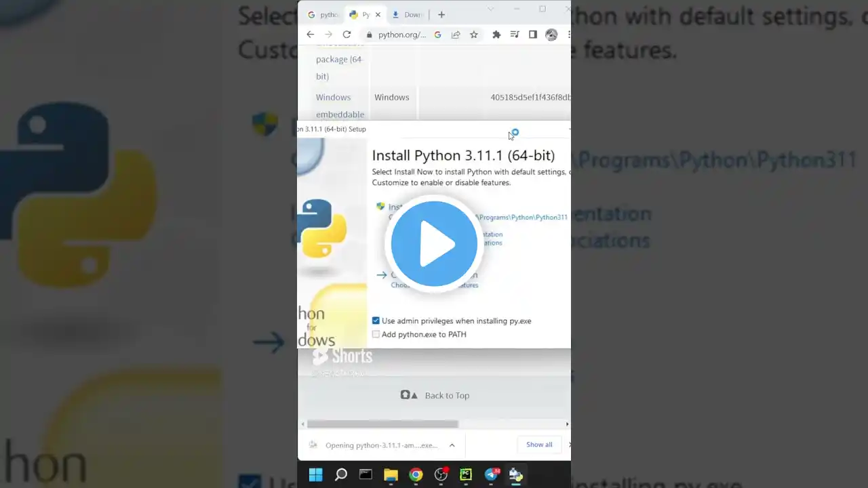Click the horizontal scrollbar thumb

(x=382, y=424)
